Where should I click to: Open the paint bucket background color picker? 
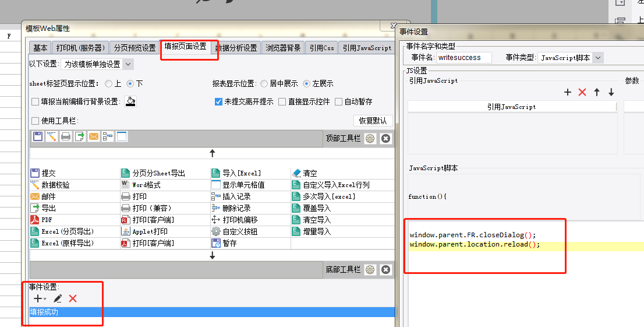pyautogui.click(x=130, y=101)
